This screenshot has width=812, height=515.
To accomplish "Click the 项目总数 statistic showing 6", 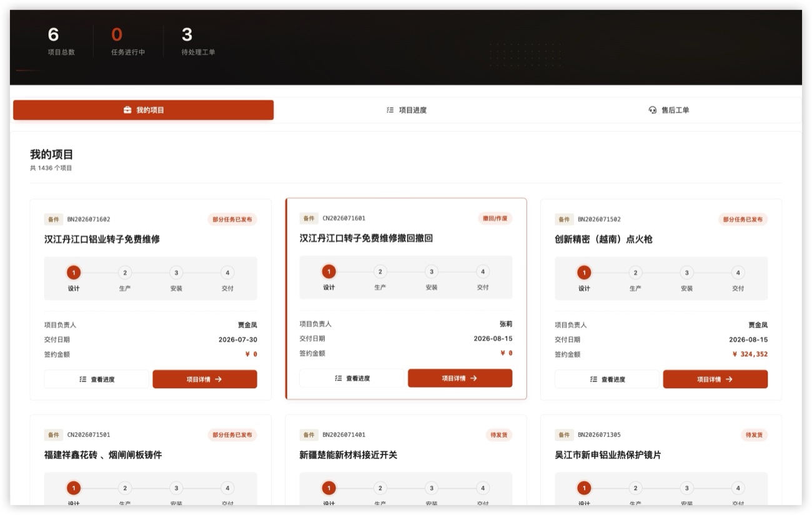I will click(61, 41).
